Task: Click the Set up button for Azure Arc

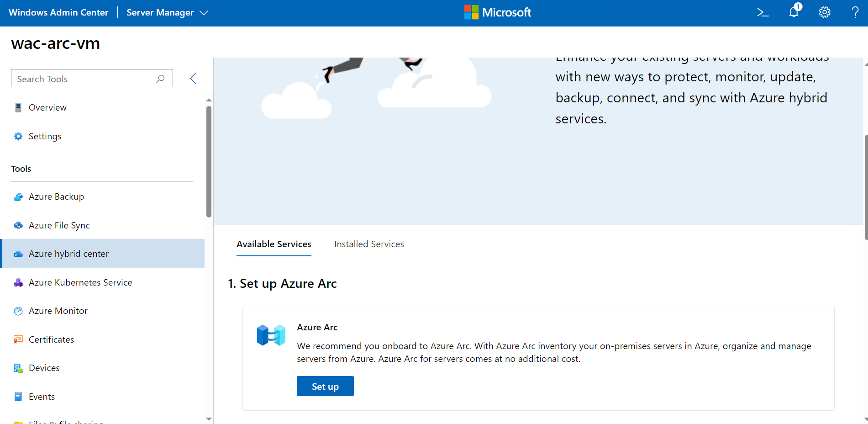Action: tap(325, 386)
